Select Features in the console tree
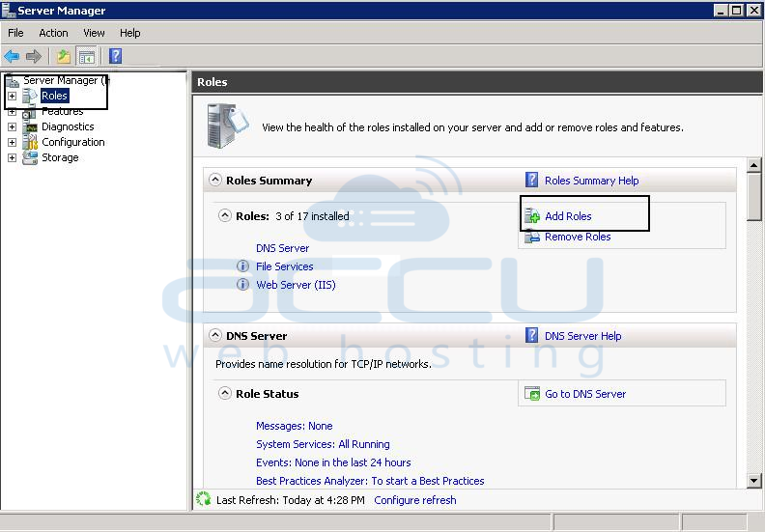This screenshot has height=532, width=765. [x=62, y=112]
